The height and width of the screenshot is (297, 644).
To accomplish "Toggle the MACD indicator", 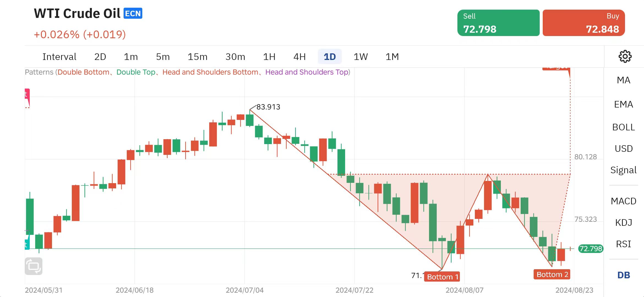I will pos(623,201).
